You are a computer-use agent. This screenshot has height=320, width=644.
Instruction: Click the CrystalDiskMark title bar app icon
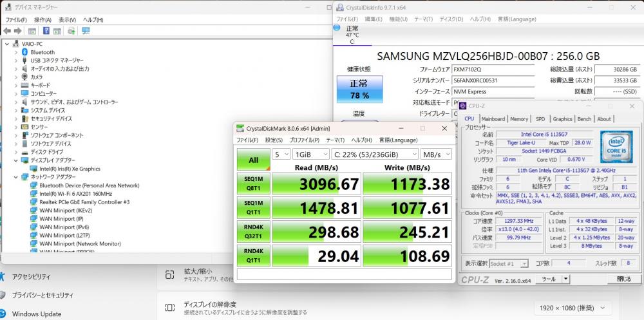point(240,129)
